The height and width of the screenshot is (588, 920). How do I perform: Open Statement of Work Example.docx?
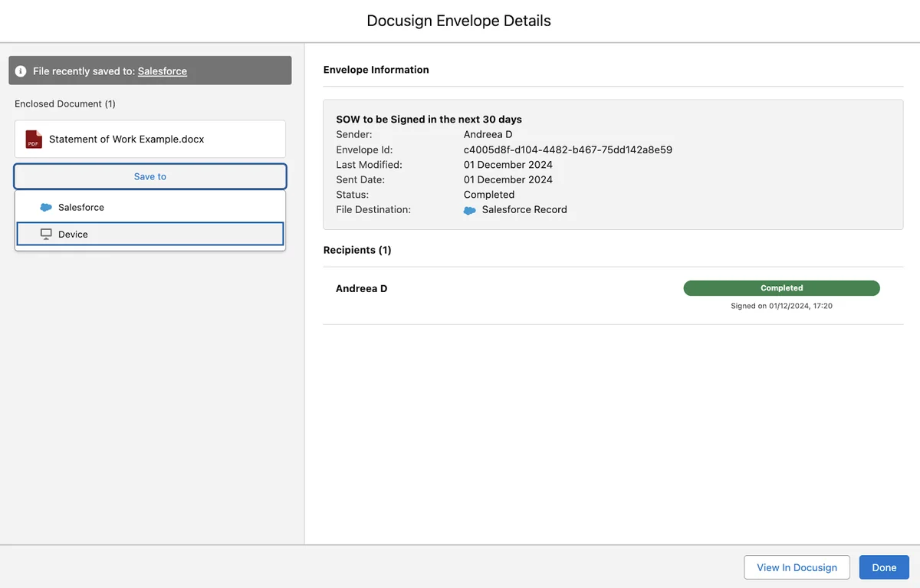pyautogui.click(x=150, y=140)
